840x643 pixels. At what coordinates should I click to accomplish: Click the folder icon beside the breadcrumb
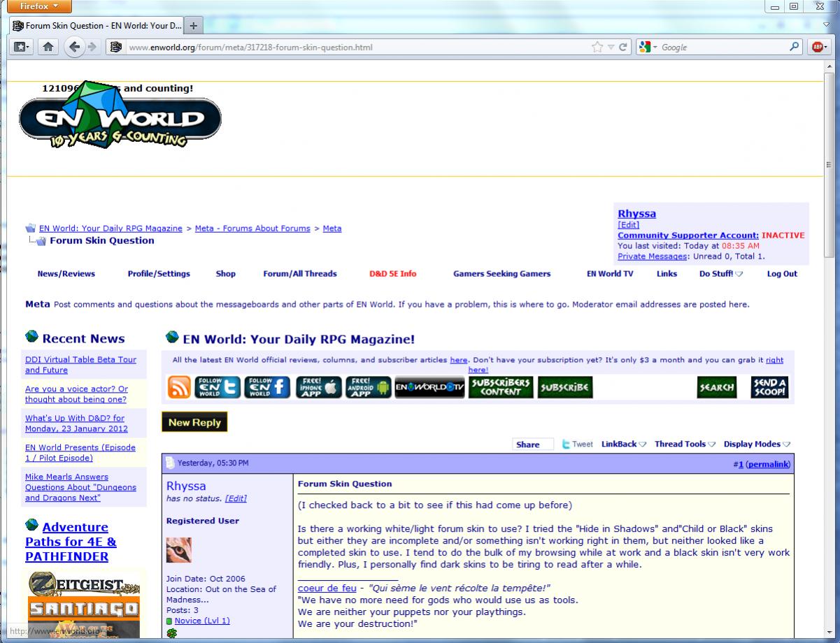31,229
